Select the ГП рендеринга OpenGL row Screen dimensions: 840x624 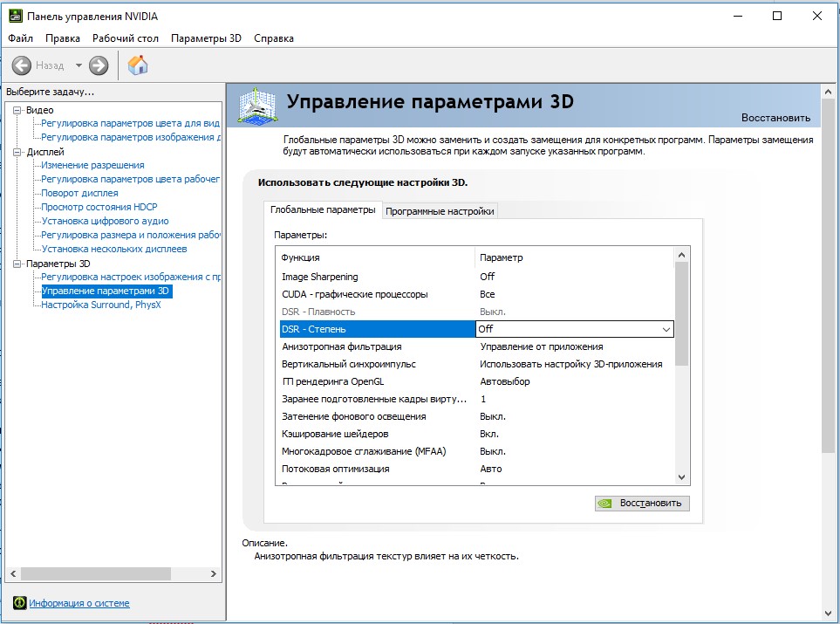pyautogui.click(x=476, y=381)
